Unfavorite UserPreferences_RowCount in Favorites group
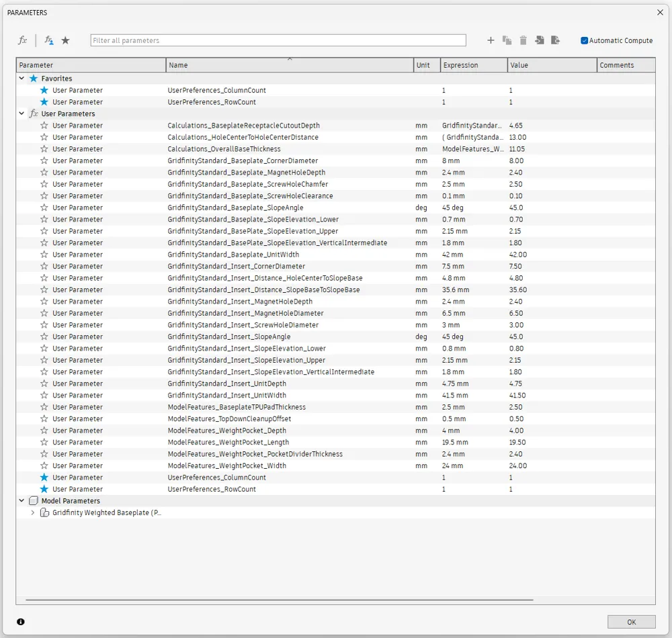672x638 pixels. point(44,102)
